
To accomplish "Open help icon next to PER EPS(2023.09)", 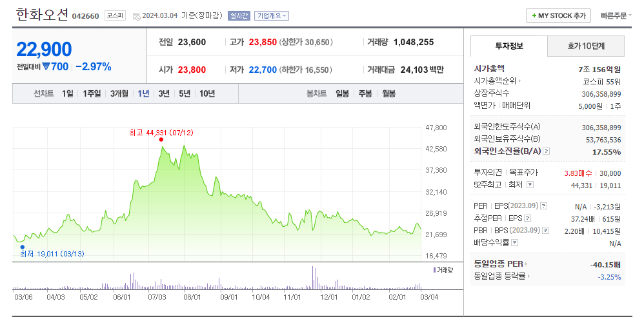I will [544, 206].
